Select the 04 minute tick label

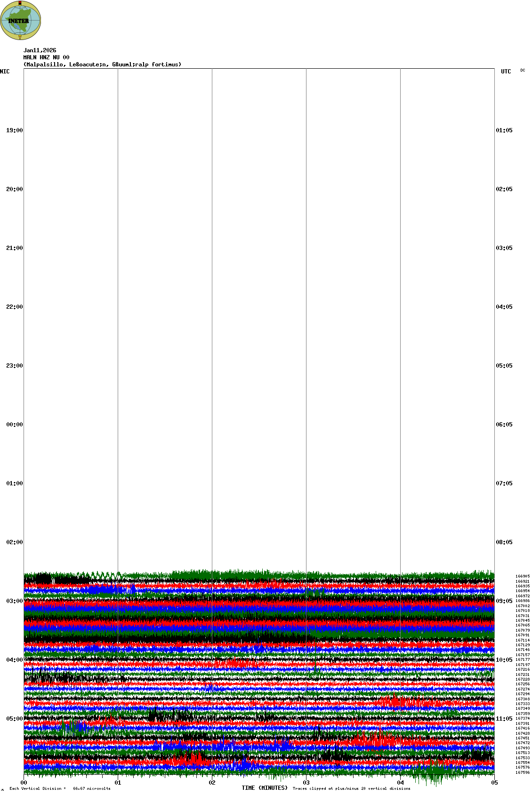[401, 783]
